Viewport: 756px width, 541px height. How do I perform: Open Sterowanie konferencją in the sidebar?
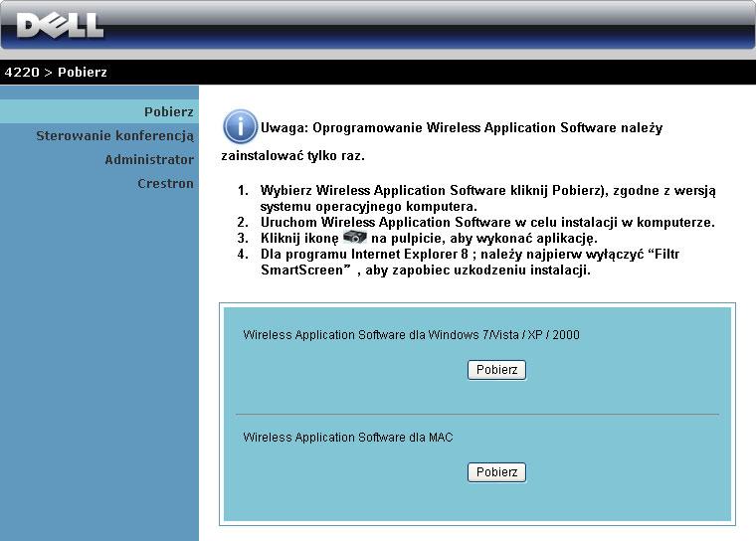click(x=114, y=136)
